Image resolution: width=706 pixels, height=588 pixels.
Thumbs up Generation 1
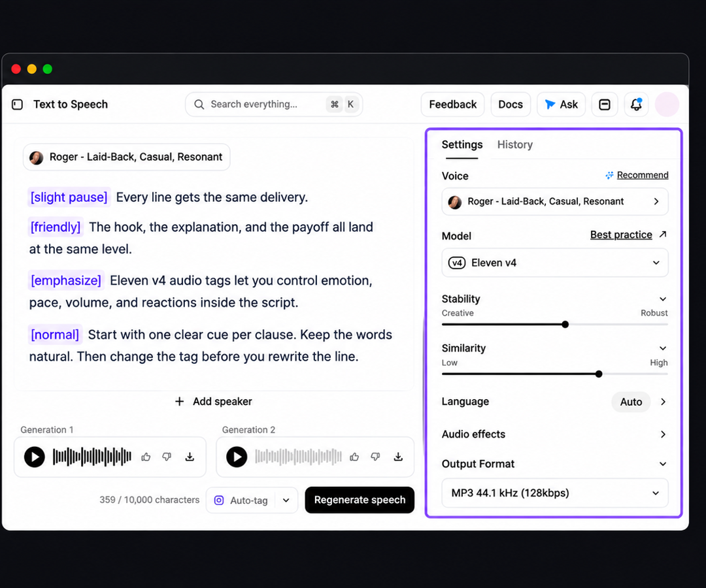pos(146,457)
